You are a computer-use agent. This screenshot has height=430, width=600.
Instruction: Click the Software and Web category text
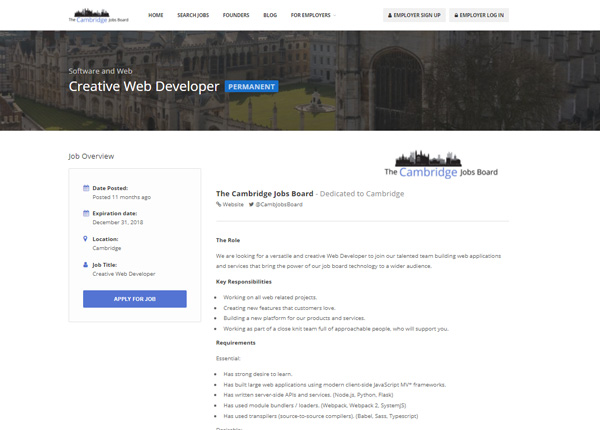[100, 71]
